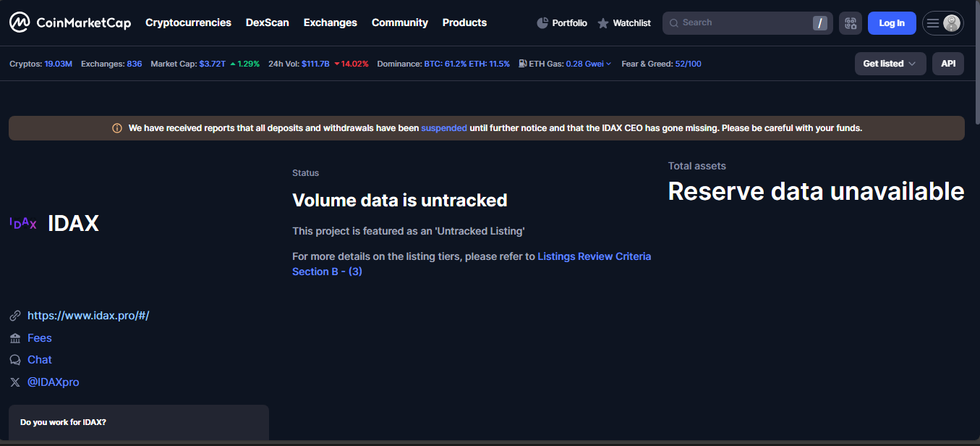Open the DexScan menu
This screenshot has width=980, height=446.
click(267, 22)
